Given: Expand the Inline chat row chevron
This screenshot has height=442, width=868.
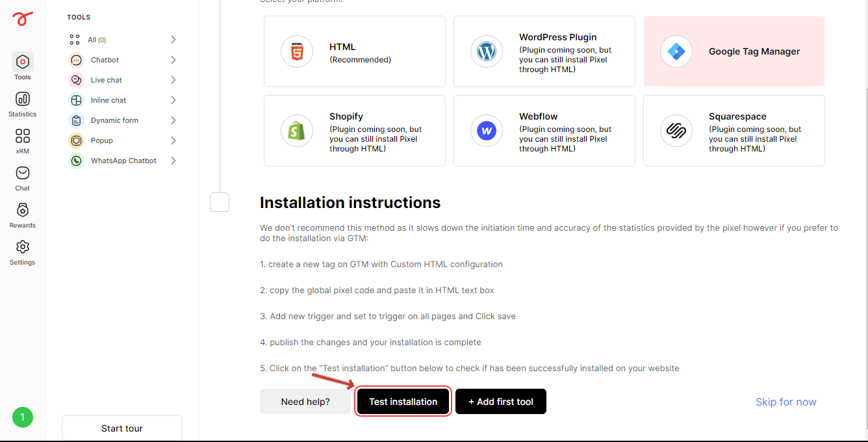Looking at the screenshot, I should pos(173,100).
